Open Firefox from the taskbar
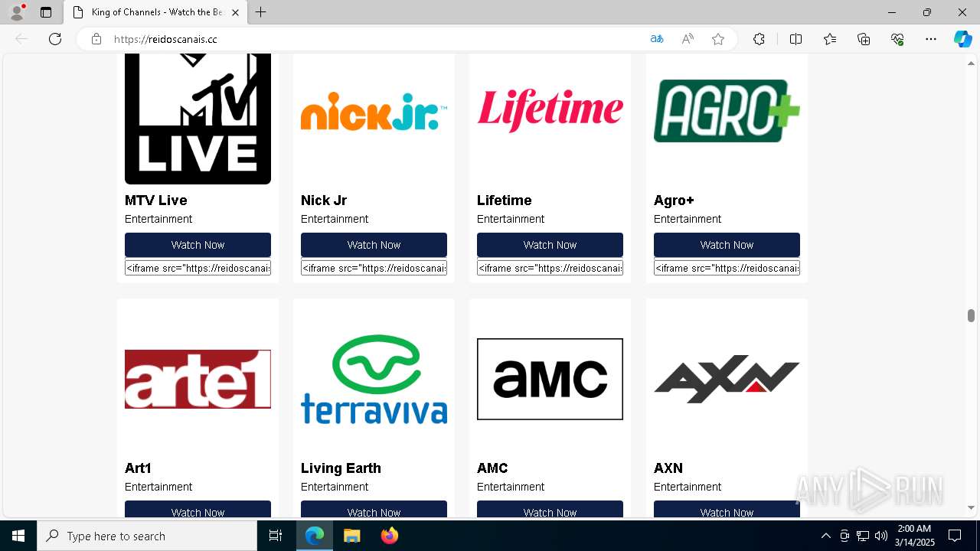Viewport: 980px width, 551px height. pyautogui.click(x=390, y=536)
